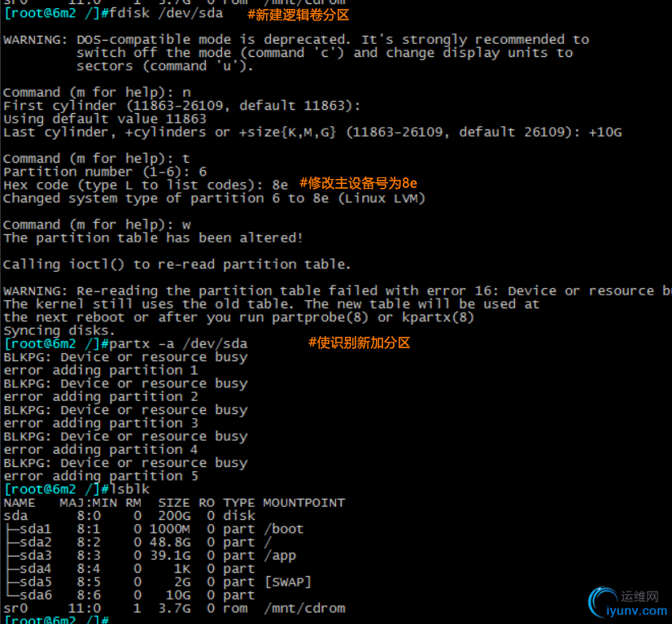Click '39.1G' size value
Image resolution: width=672 pixels, height=624 pixels.
tap(170, 556)
